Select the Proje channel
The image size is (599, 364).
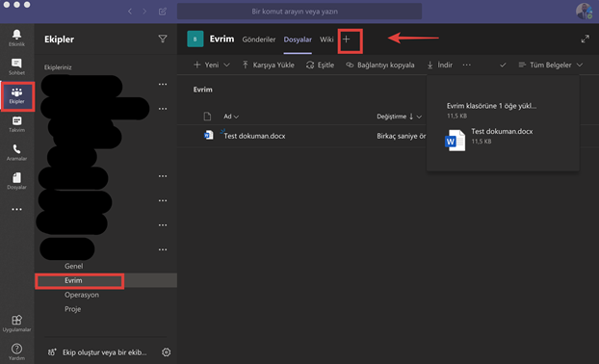pyautogui.click(x=72, y=309)
